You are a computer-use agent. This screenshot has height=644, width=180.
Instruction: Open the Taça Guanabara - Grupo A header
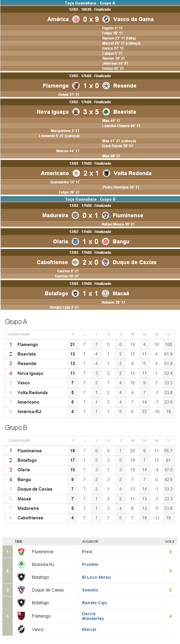click(90, 3)
